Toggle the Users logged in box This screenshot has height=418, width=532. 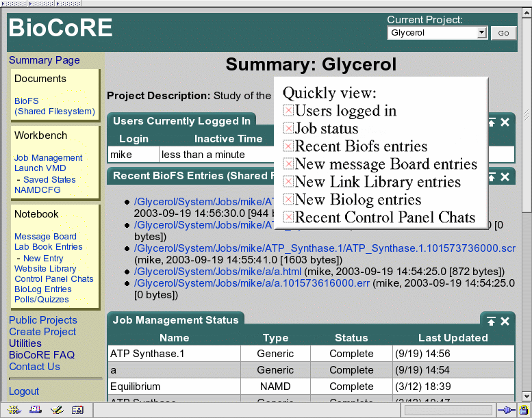click(x=288, y=111)
